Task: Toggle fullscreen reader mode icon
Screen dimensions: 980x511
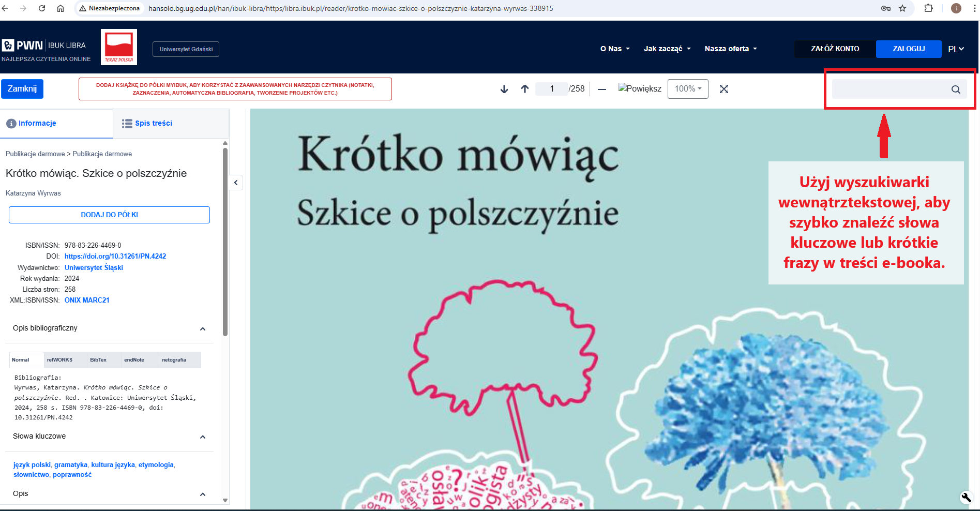Action: pos(724,89)
